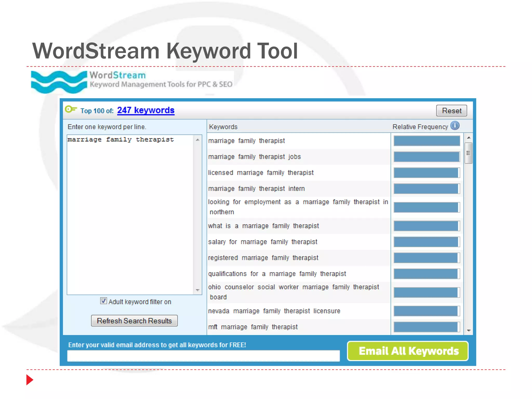Click the results list scrollbar thumb
This screenshot has width=532, height=399.
click(468, 153)
